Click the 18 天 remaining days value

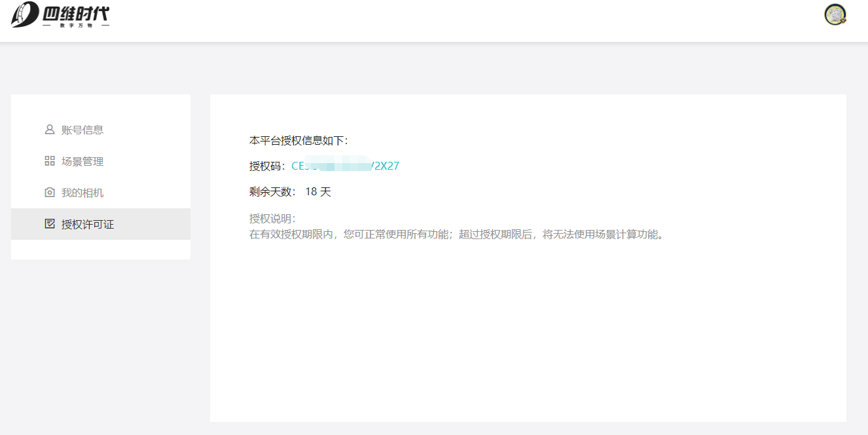tap(318, 192)
